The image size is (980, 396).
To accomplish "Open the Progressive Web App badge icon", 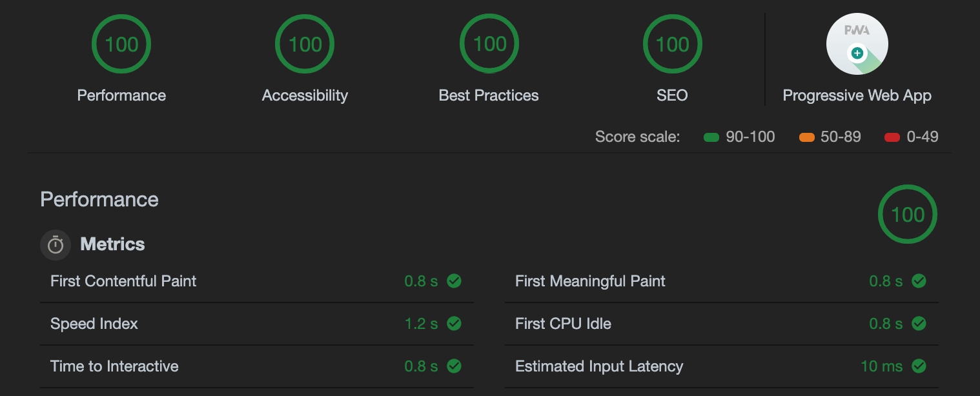I will pos(857,45).
